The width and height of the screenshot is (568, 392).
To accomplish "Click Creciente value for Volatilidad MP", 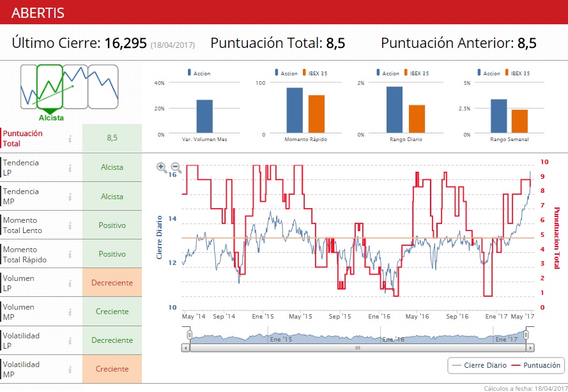I will coord(112,369).
